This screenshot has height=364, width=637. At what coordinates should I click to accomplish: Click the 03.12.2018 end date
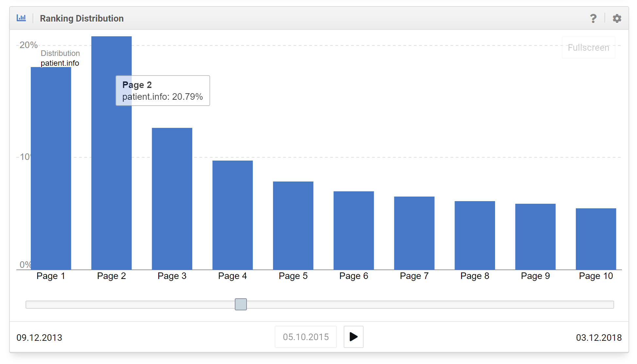click(x=599, y=338)
